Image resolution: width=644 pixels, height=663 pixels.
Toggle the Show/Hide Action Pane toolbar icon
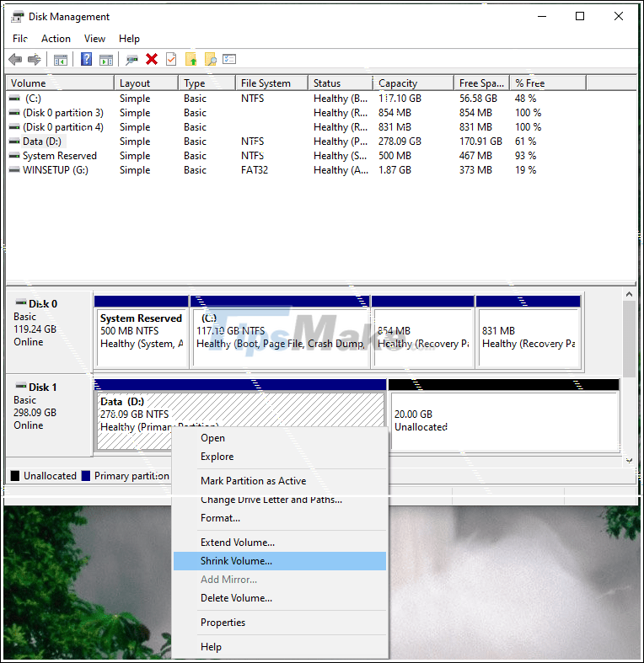pyautogui.click(x=106, y=60)
